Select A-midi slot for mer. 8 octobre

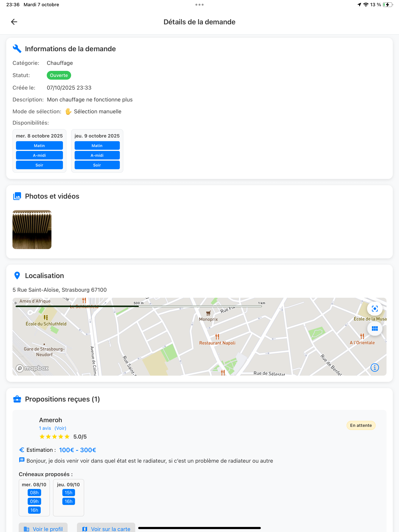tap(40, 155)
